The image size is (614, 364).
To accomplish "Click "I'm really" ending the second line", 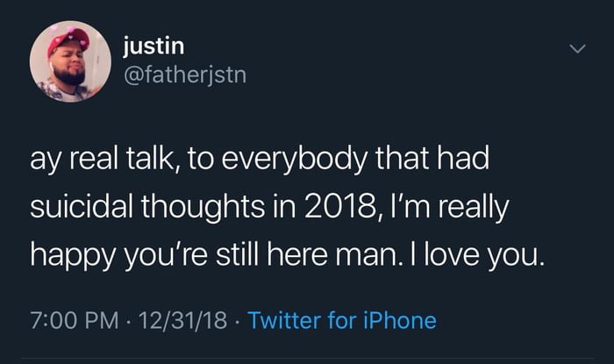I will click(435, 209).
